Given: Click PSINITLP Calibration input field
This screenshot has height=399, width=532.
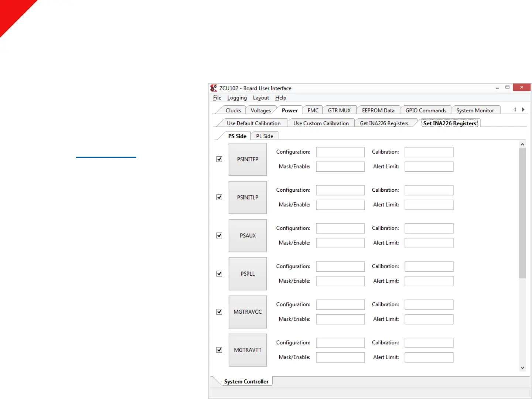Looking at the screenshot, I should pyautogui.click(x=429, y=190).
